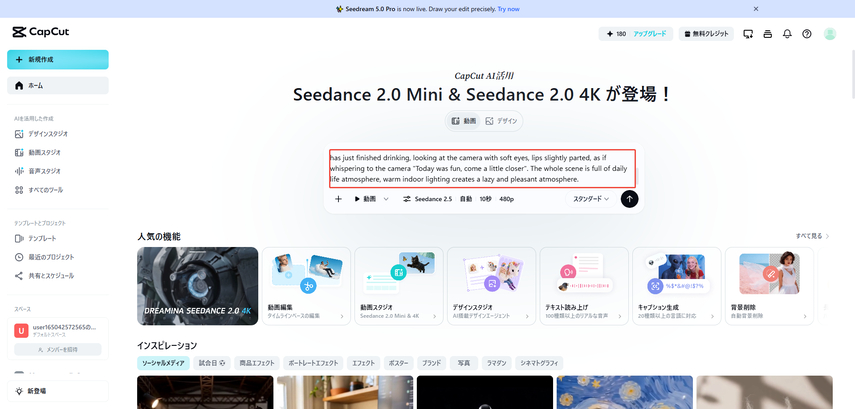
Task: Open 最近のプロジェクト in the sidebar
Action: coord(45,257)
